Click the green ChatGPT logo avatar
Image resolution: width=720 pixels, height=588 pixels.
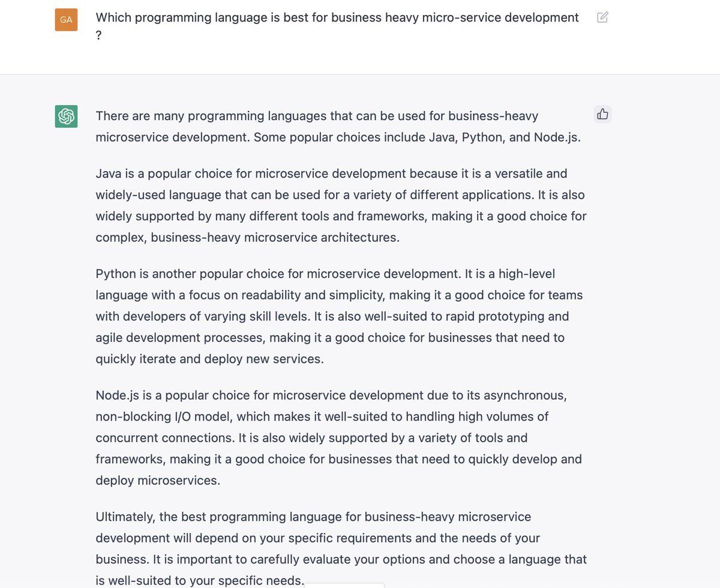(66, 116)
